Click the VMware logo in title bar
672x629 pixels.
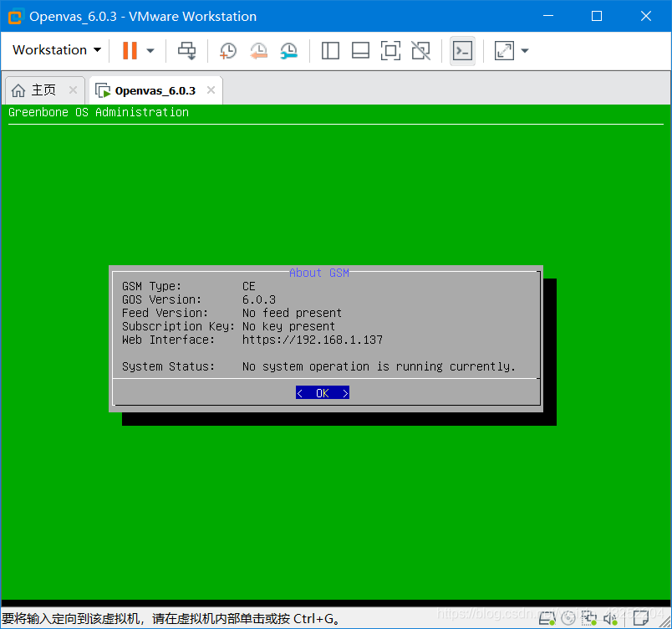click(x=15, y=17)
